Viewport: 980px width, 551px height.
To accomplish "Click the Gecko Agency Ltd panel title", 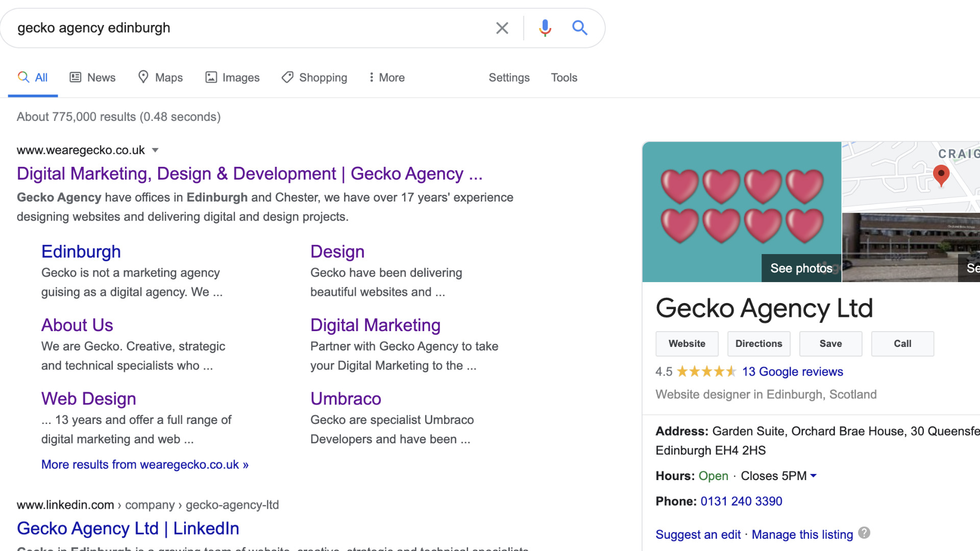I will [764, 308].
